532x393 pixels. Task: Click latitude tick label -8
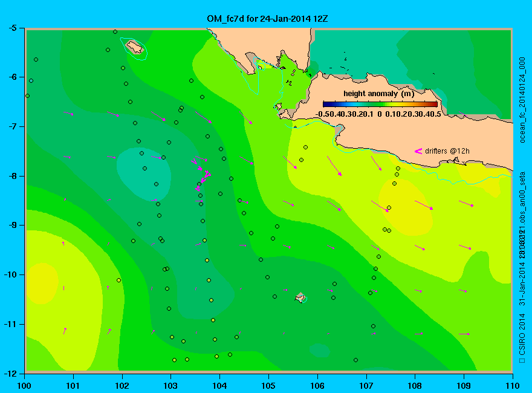[11, 176]
